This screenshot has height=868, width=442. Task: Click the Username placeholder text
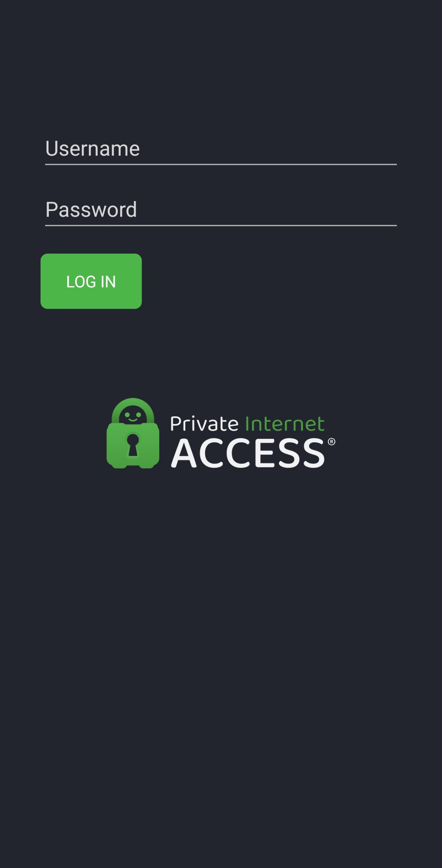pos(93,149)
